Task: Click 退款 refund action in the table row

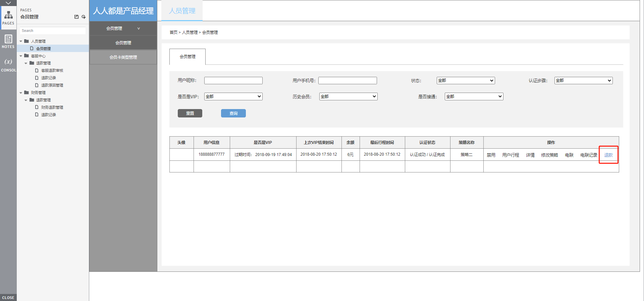Action: [x=608, y=155]
